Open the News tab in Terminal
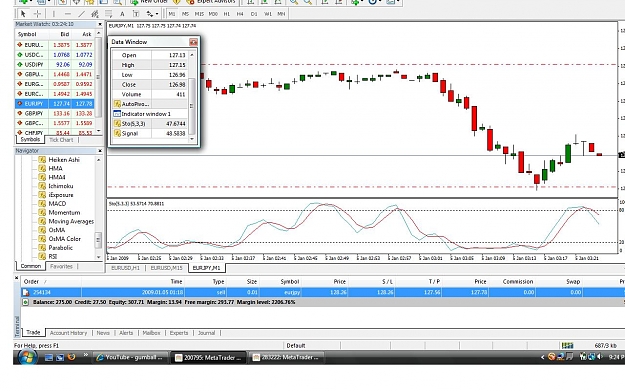This screenshot has width=625, height=391. click(x=103, y=333)
